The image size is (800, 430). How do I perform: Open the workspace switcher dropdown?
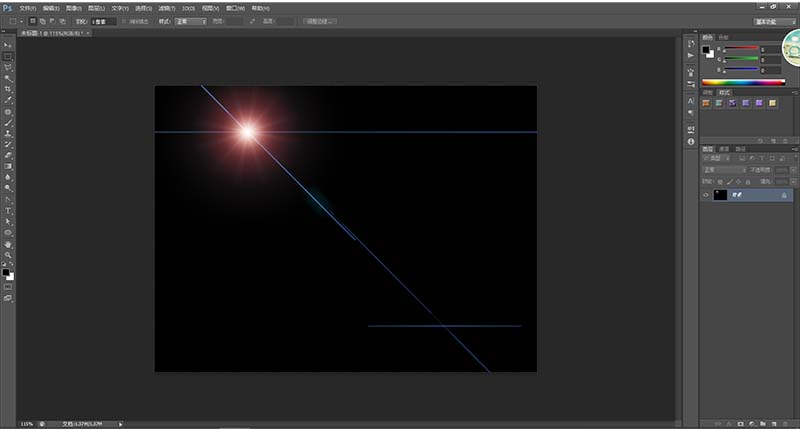pos(774,21)
